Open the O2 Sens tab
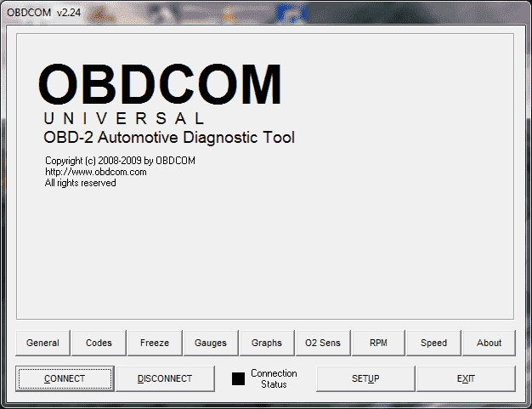Image resolution: width=532 pixels, height=409 pixels. click(323, 343)
